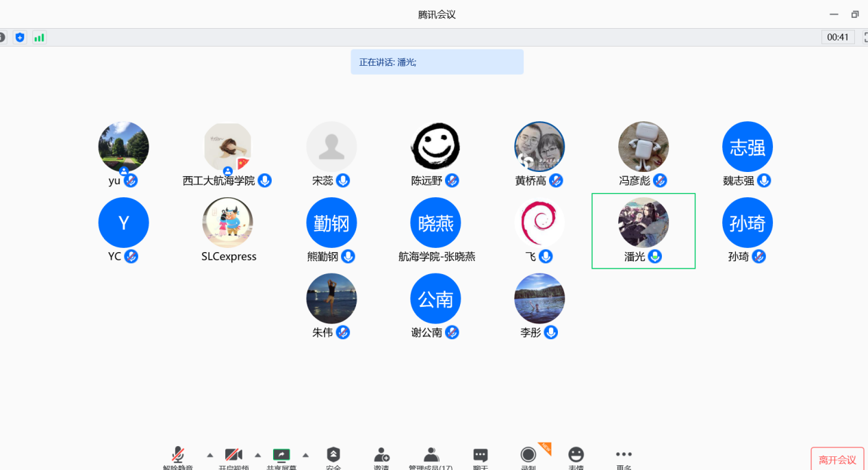
Task: Click the muted mic icon beside YC
Action: click(x=131, y=256)
